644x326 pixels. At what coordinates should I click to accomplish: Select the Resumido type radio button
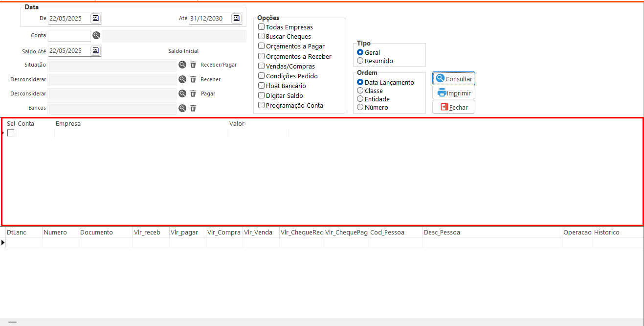(x=360, y=61)
